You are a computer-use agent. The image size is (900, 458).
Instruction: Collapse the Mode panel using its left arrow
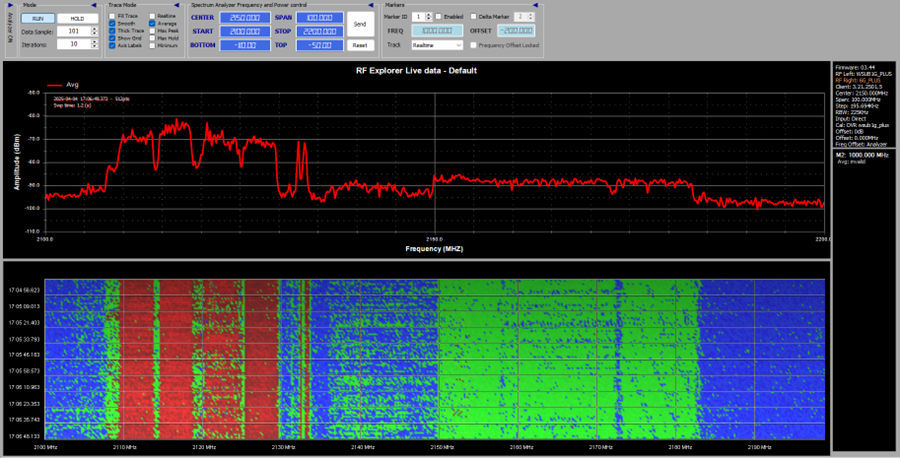pos(96,5)
